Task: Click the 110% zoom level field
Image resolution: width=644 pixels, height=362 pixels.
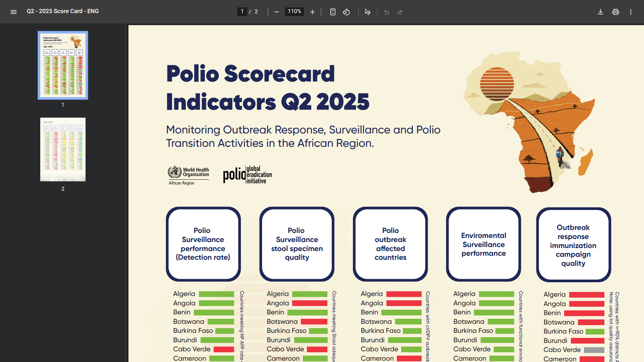Action: point(294,11)
